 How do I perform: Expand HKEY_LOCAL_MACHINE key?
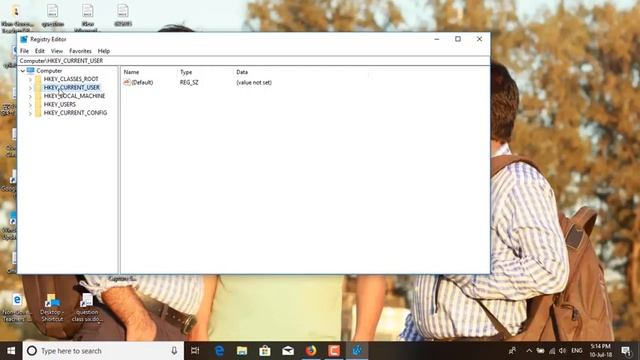(30, 96)
